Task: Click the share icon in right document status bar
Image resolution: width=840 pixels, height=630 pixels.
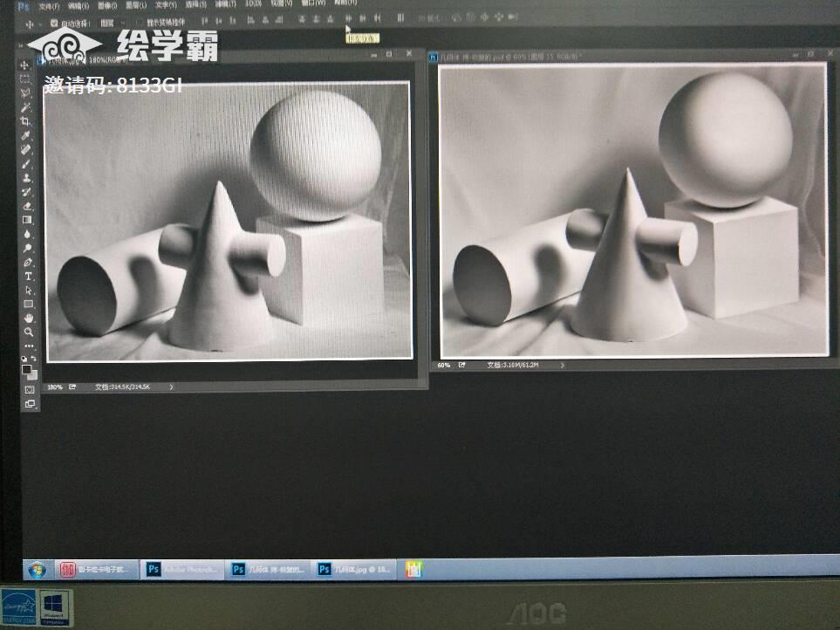Action: coord(461,366)
